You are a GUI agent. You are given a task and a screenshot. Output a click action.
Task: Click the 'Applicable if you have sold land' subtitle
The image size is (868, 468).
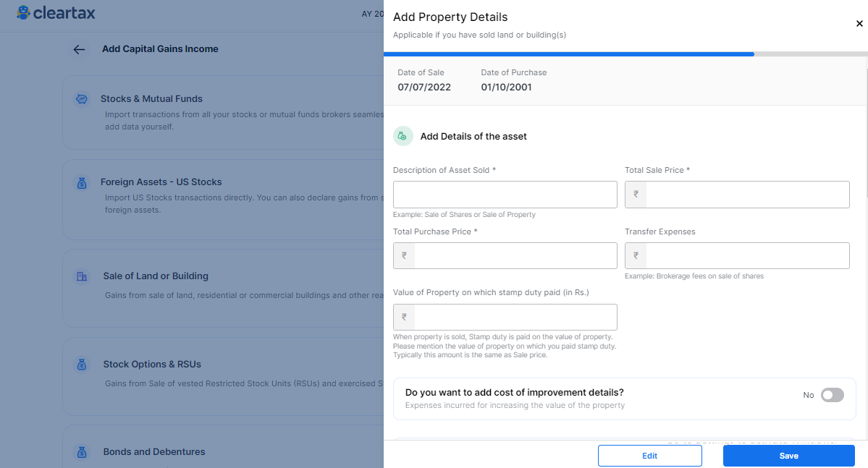click(479, 35)
